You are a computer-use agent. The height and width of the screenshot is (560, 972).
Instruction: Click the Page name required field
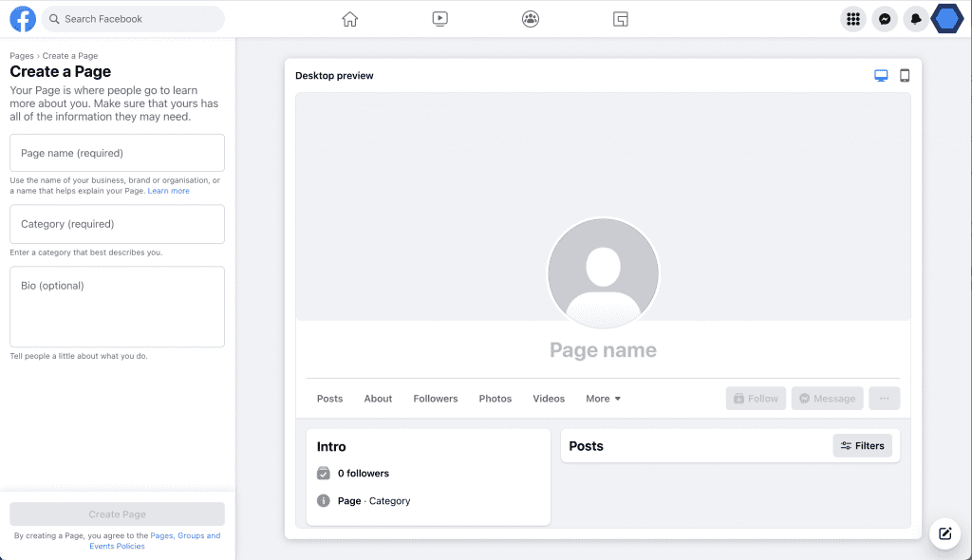tap(117, 153)
